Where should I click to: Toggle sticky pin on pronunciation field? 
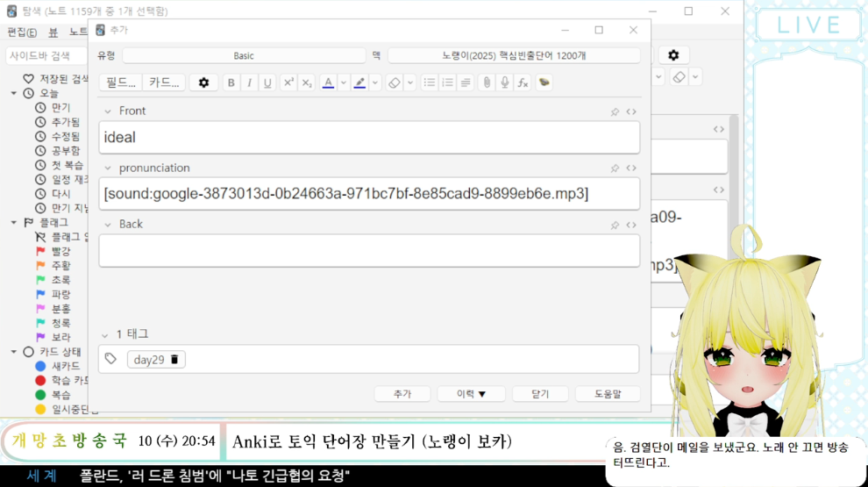coord(615,168)
